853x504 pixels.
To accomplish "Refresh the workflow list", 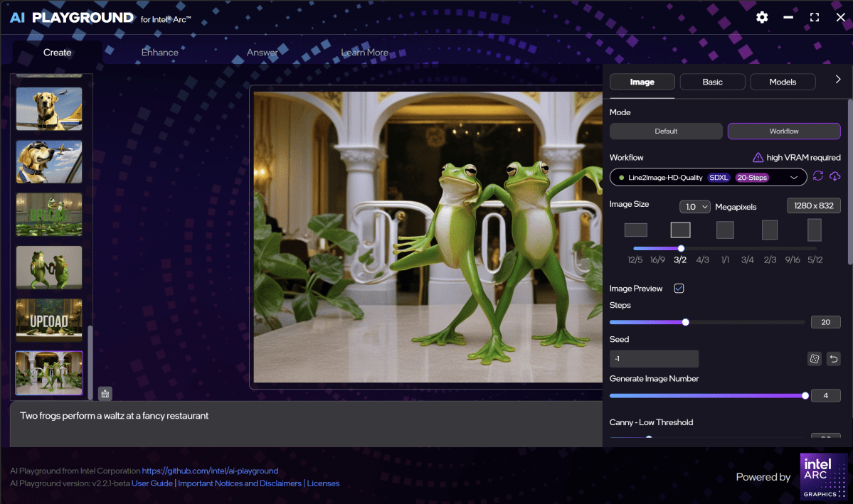I will pyautogui.click(x=817, y=176).
